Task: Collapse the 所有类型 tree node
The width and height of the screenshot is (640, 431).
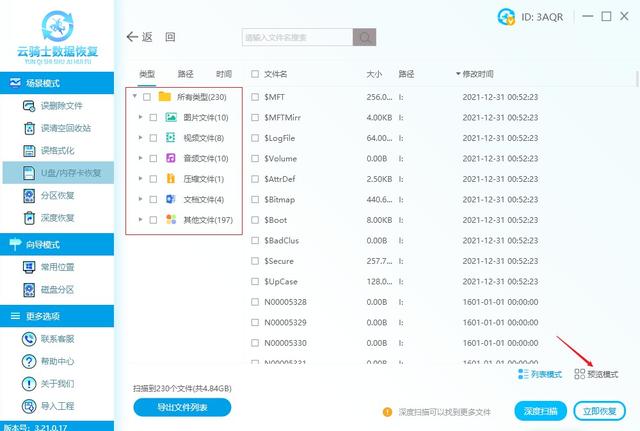Action: click(x=135, y=96)
